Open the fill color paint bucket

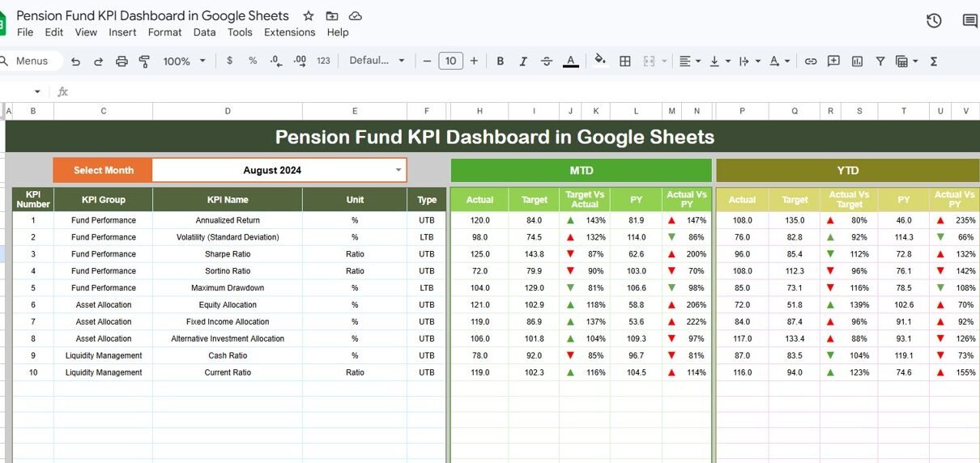(599, 61)
